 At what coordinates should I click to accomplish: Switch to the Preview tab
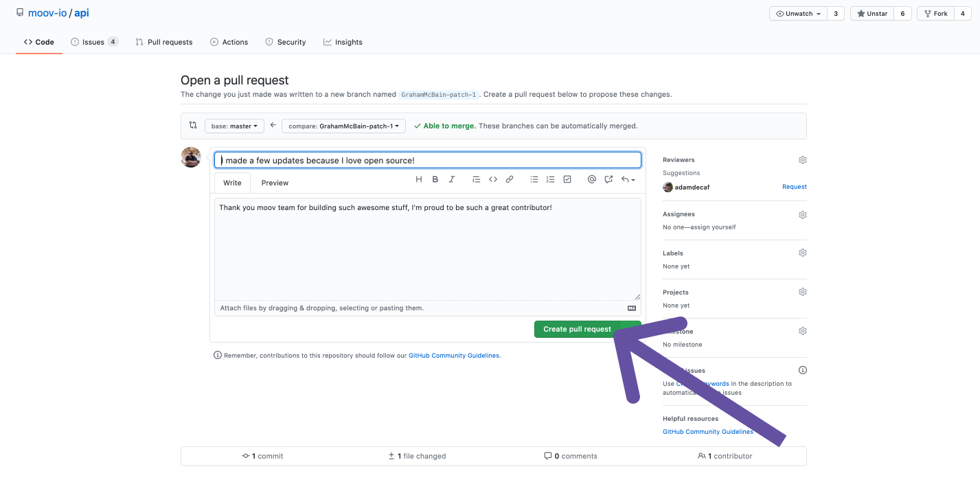pos(275,183)
